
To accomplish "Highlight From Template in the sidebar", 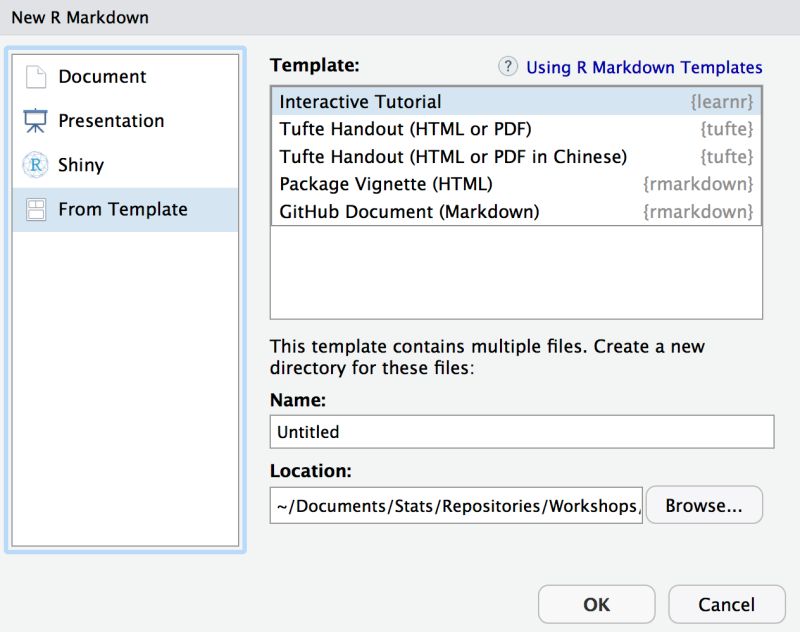I will click(123, 209).
